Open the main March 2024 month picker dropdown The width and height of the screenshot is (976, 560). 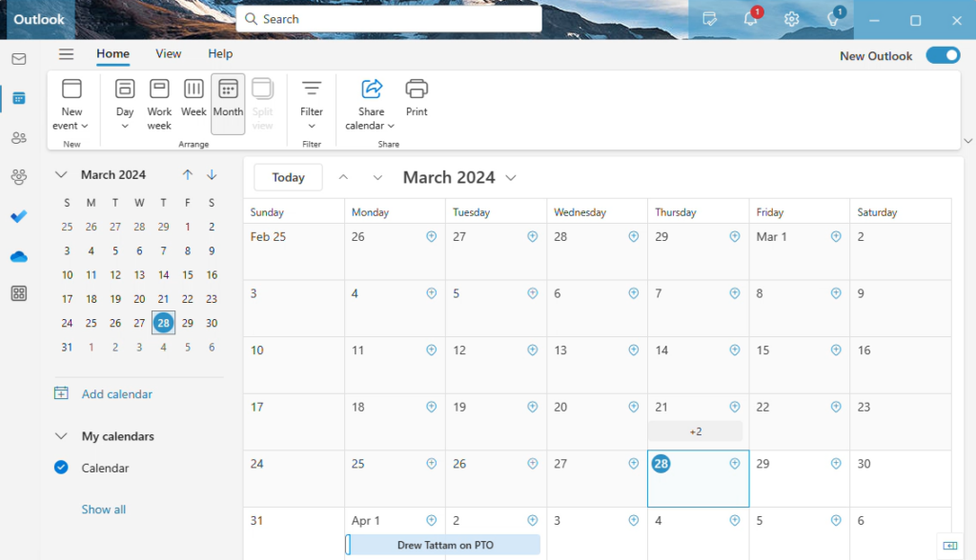[511, 178]
